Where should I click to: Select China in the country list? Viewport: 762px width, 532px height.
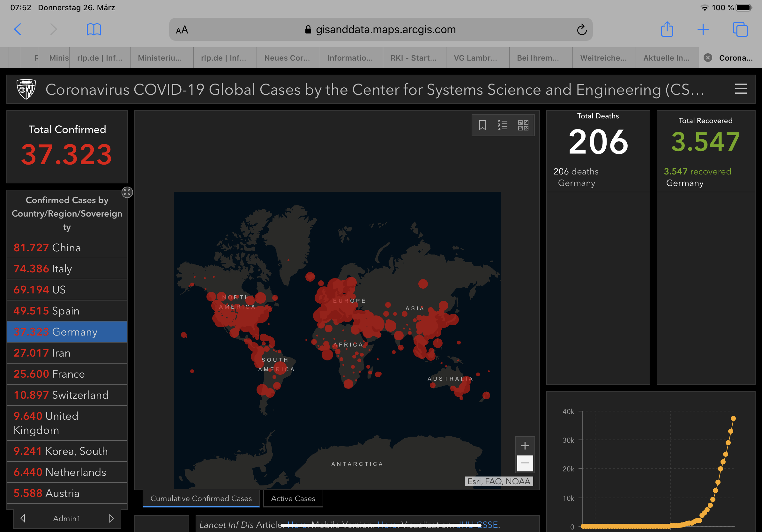point(67,248)
